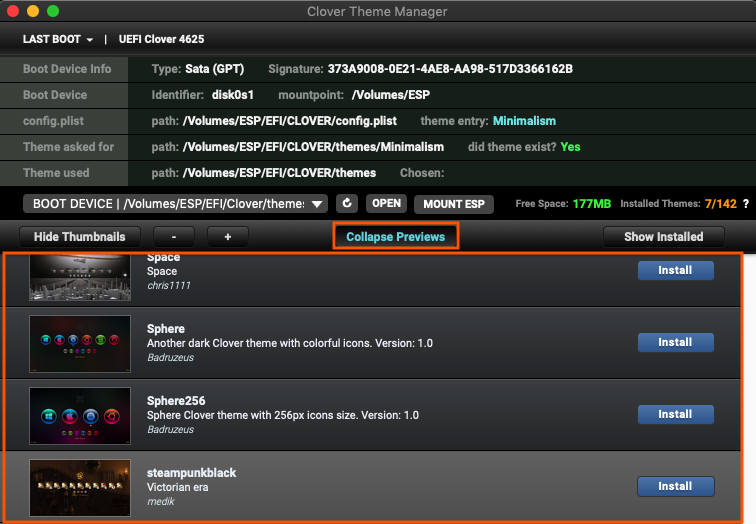Screen dimensions: 756x524
Task: Click the OPEN button
Action: pyautogui.click(x=386, y=203)
